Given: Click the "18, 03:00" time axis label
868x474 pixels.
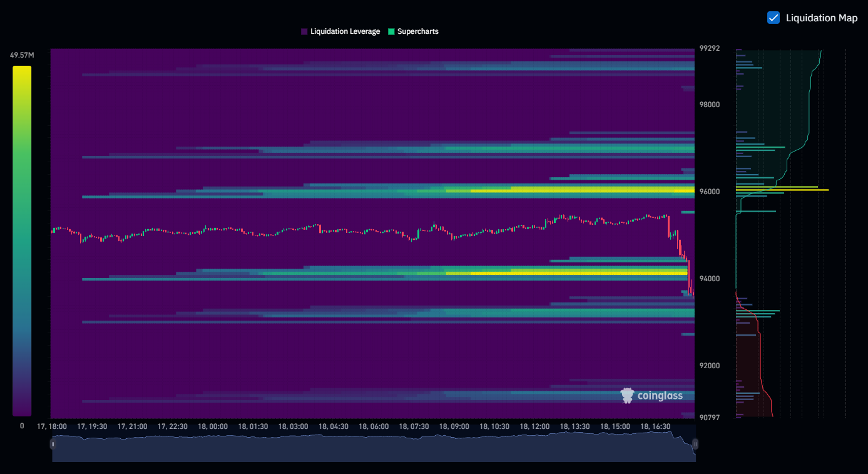Looking at the screenshot, I should [293, 426].
